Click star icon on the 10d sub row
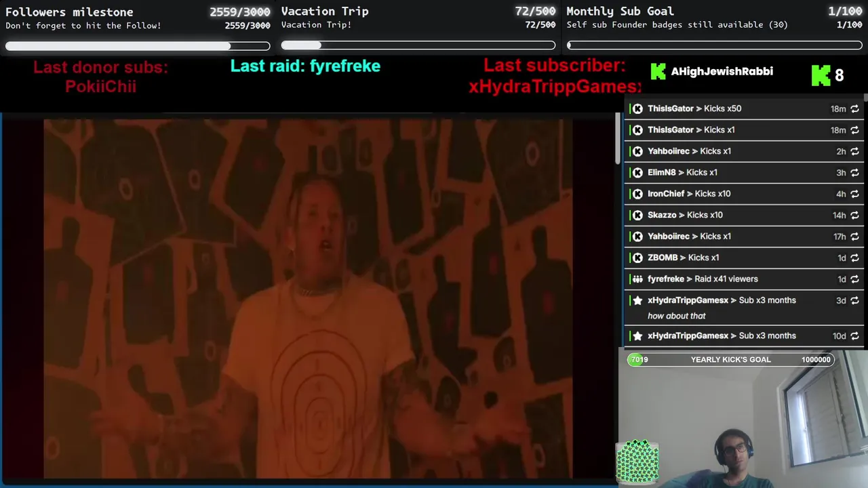Viewport: 868px width, 488px height. [637, 335]
